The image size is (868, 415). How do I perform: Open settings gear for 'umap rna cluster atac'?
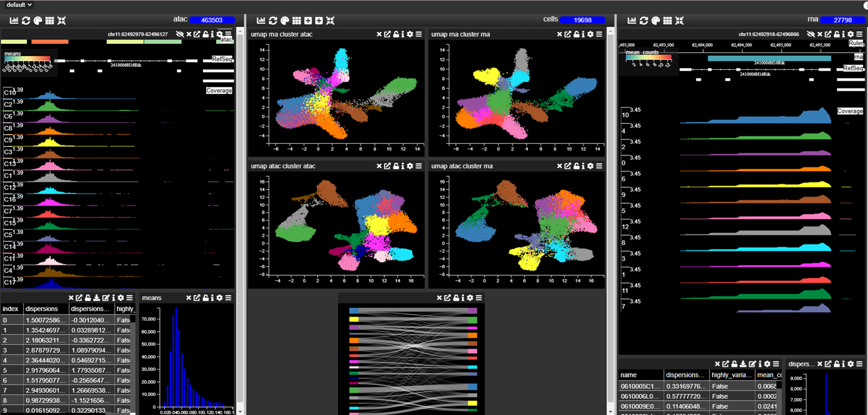410,34
